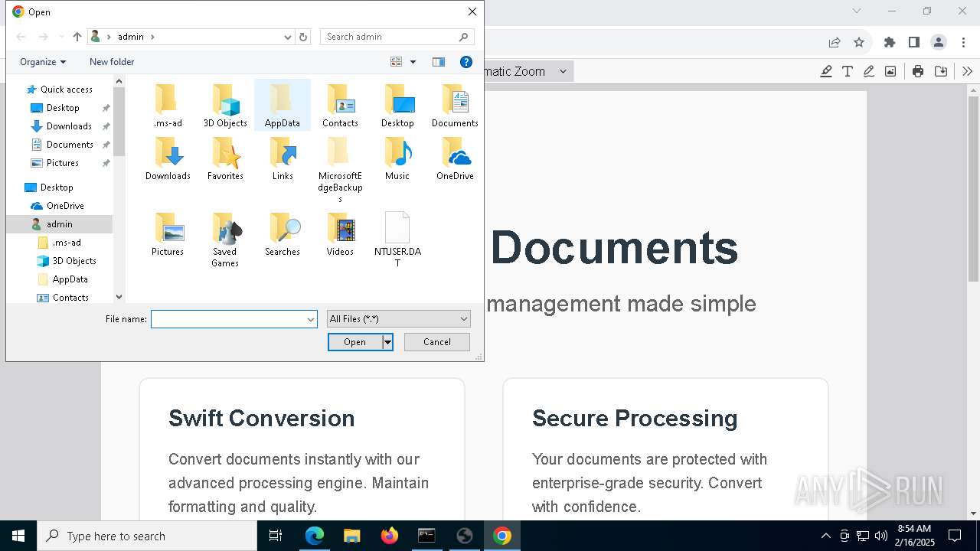Select AppData in navigation tree
The width and height of the screenshot is (980, 551).
[70, 279]
